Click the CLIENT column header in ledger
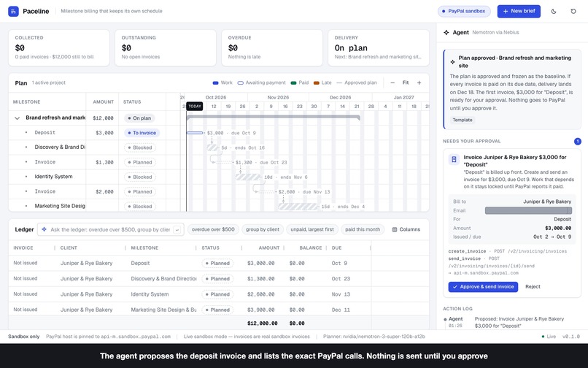588x368 pixels. pos(69,248)
